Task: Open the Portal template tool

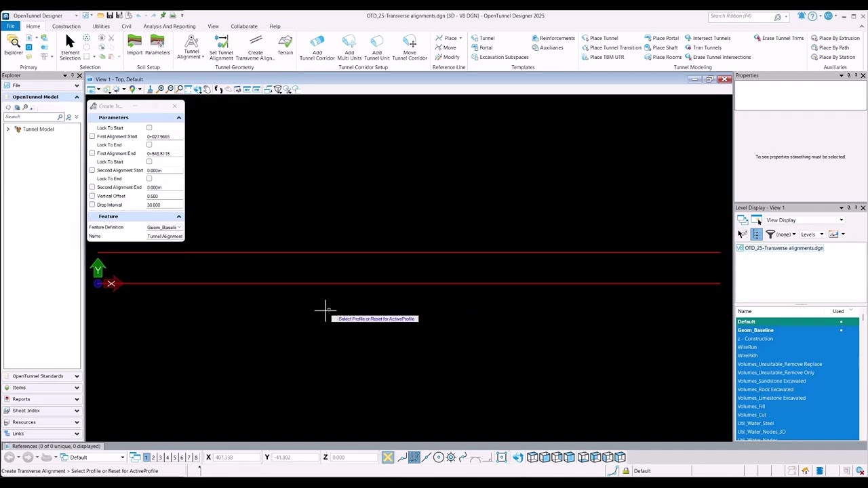Action: coord(482,47)
